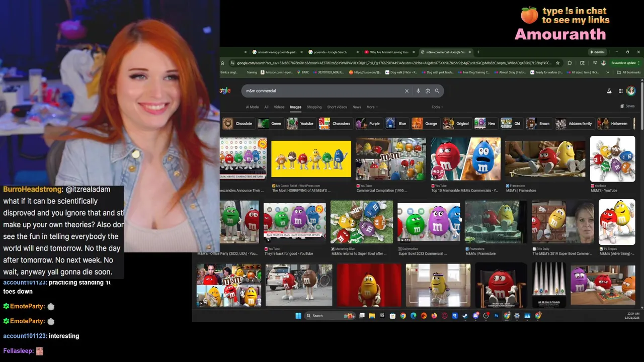Bookmark this page with star icon

(557, 63)
